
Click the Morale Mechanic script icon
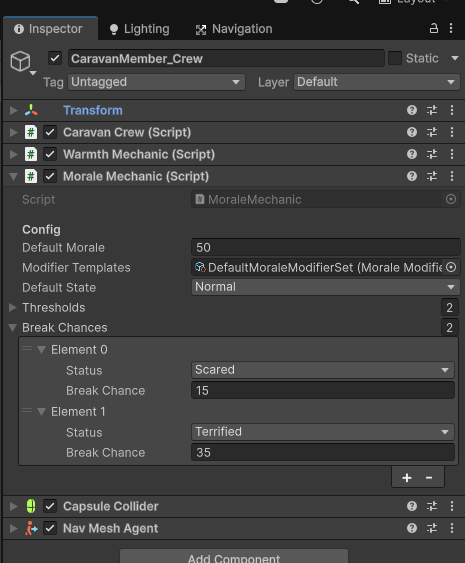31,176
